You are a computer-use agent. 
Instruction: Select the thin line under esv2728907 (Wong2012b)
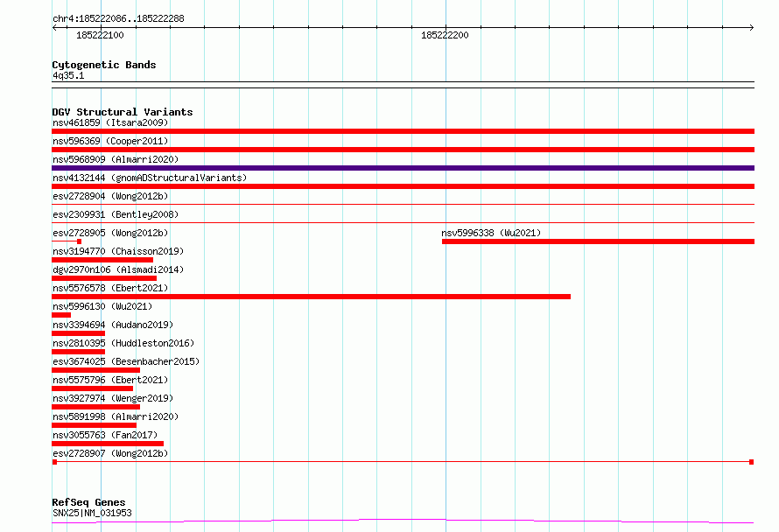click(403, 462)
